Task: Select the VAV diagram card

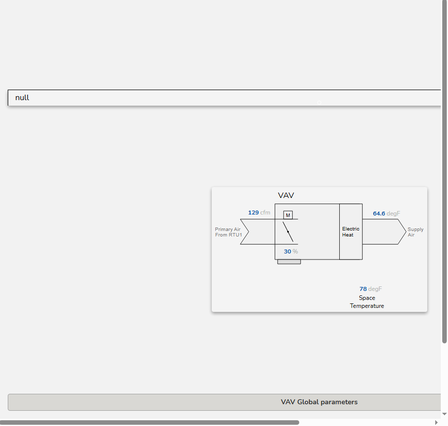Action: 319,250
